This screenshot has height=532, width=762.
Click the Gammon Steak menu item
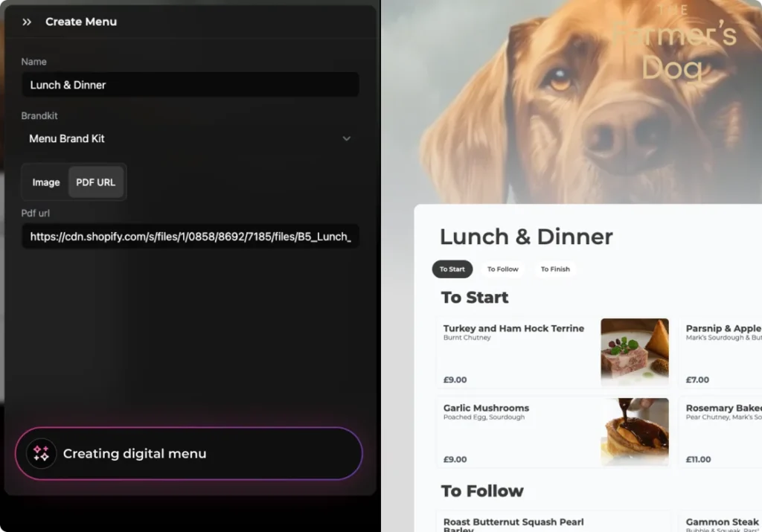[720, 522]
